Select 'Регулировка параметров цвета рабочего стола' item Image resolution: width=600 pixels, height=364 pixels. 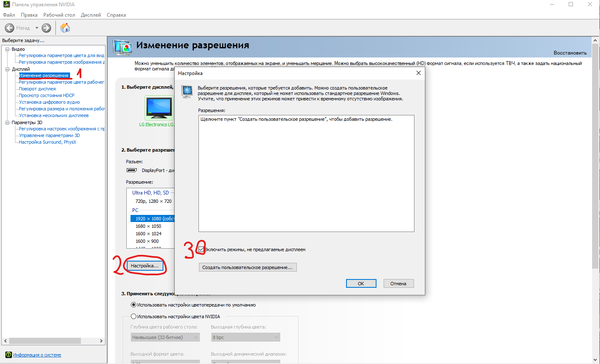click(62, 82)
